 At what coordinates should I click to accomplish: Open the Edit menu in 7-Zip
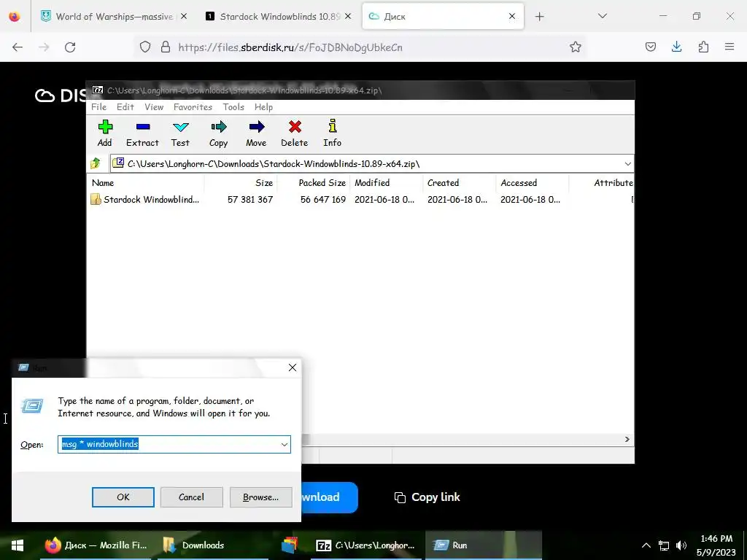[x=125, y=107]
